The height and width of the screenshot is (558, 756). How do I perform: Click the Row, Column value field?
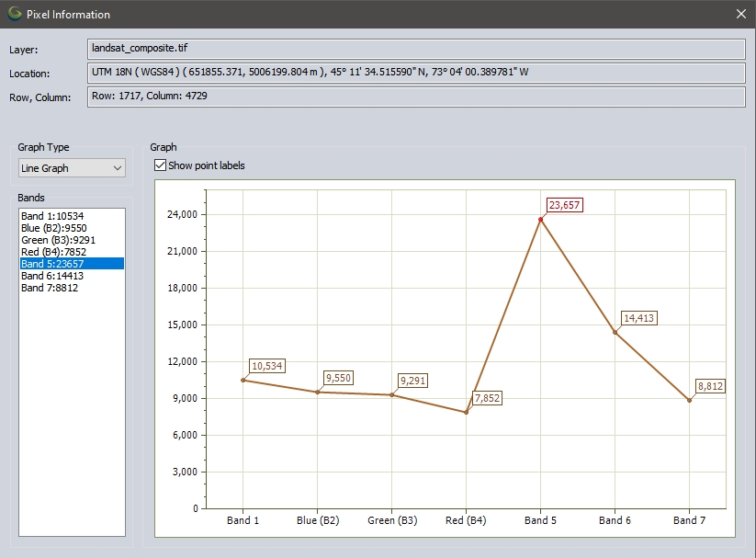415,97
